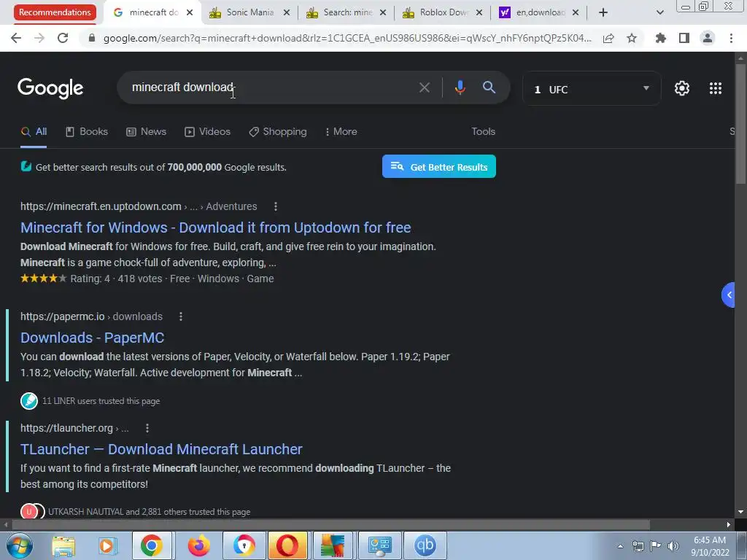Select the All results filter
The width and height of the screenshot is (747, 560).
[x=34, y=132]
